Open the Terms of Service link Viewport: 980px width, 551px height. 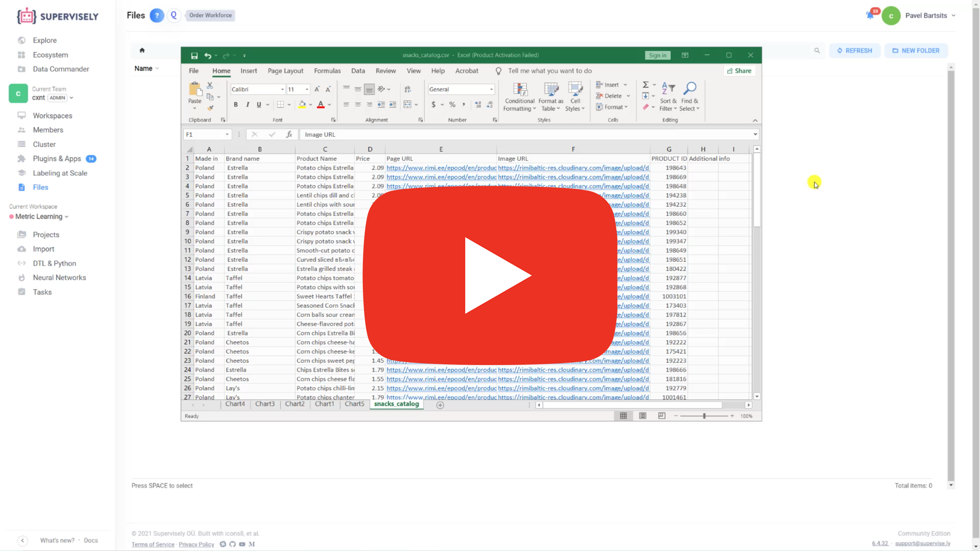153,544
